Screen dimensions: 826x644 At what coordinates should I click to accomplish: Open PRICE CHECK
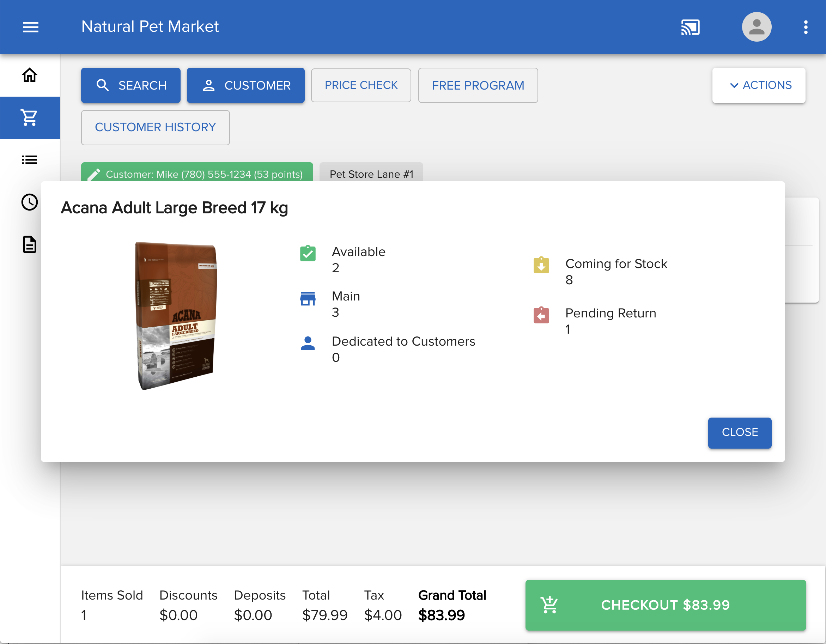coord(361,85)
